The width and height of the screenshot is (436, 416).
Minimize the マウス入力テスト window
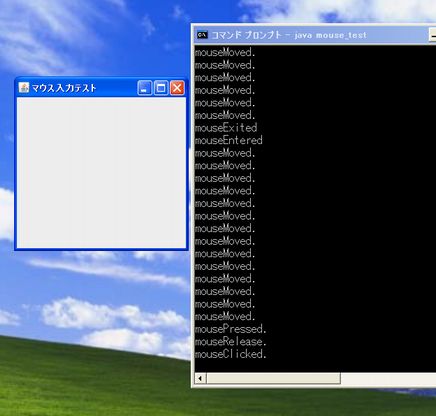point(145,88)
